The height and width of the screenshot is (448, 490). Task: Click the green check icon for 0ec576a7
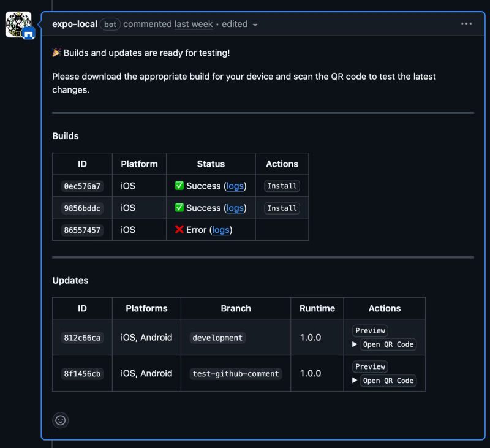[179, 186]
